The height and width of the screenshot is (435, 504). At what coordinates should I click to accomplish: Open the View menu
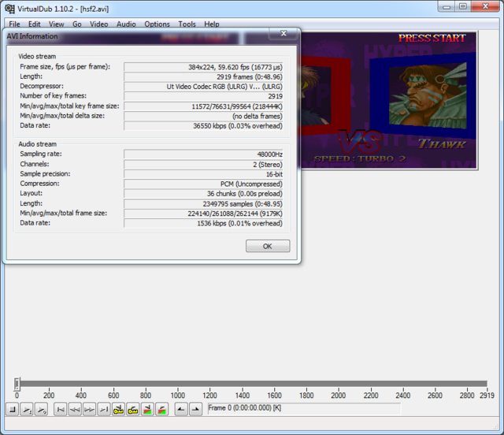pos(56,24)
